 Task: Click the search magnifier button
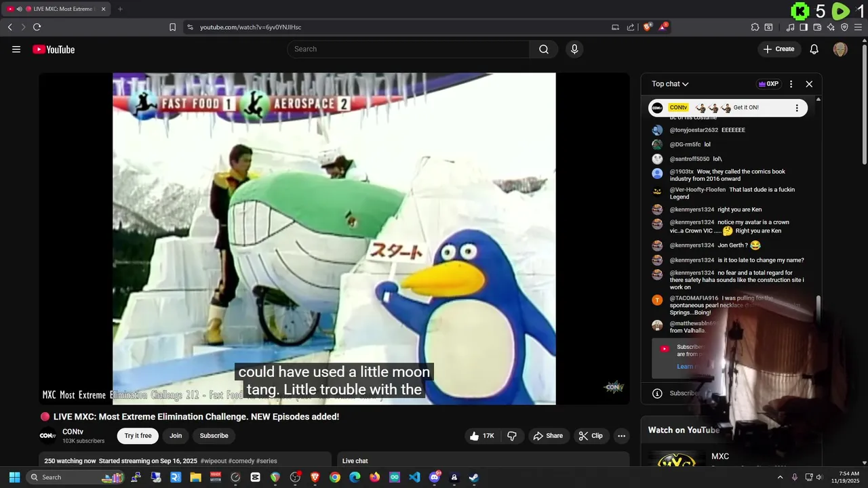click(x=544, y=49)
